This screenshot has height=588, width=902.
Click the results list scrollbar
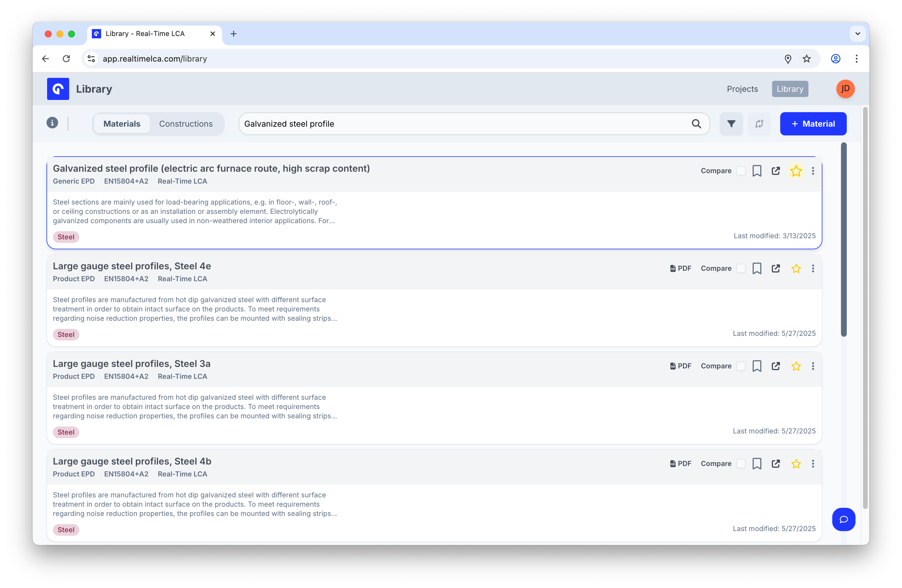click(x=844, y=239)
